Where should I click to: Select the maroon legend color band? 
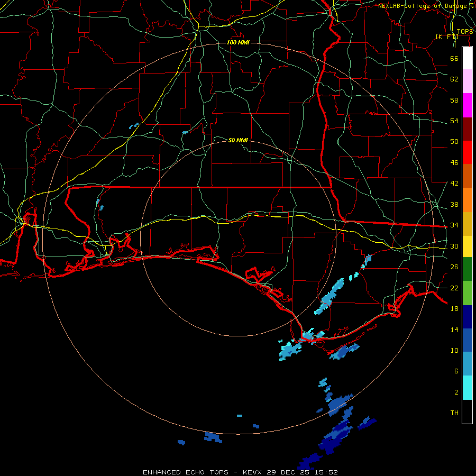467,129
